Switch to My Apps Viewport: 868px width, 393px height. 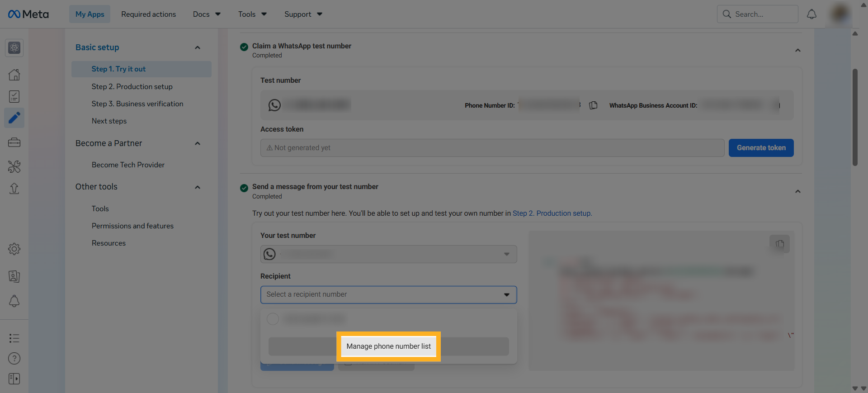click(x=90, y=14)
